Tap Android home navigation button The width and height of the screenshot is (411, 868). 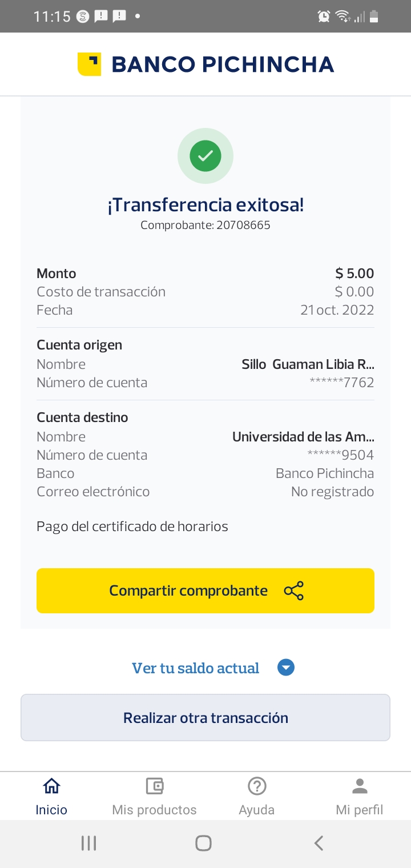coord(203,843)
